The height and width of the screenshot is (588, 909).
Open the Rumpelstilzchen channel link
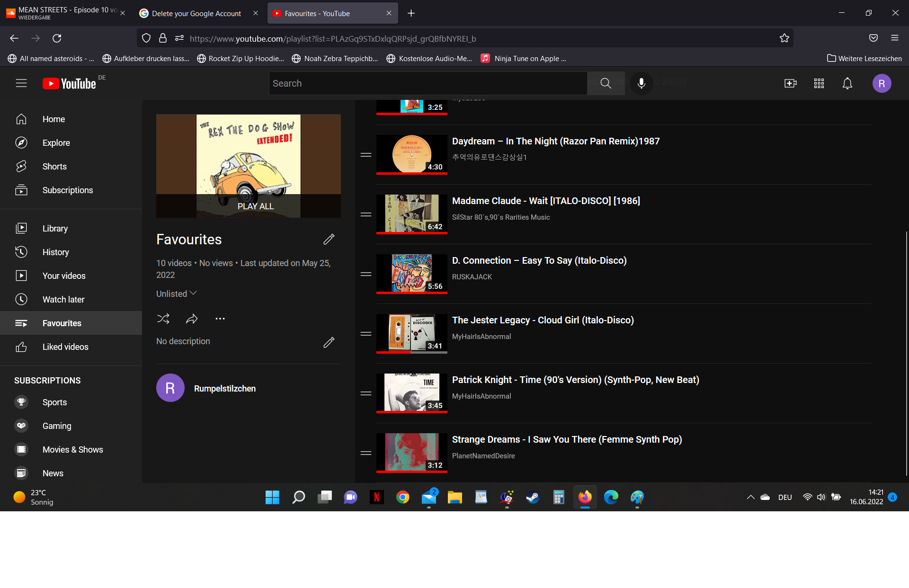click(x=224, y=389)
